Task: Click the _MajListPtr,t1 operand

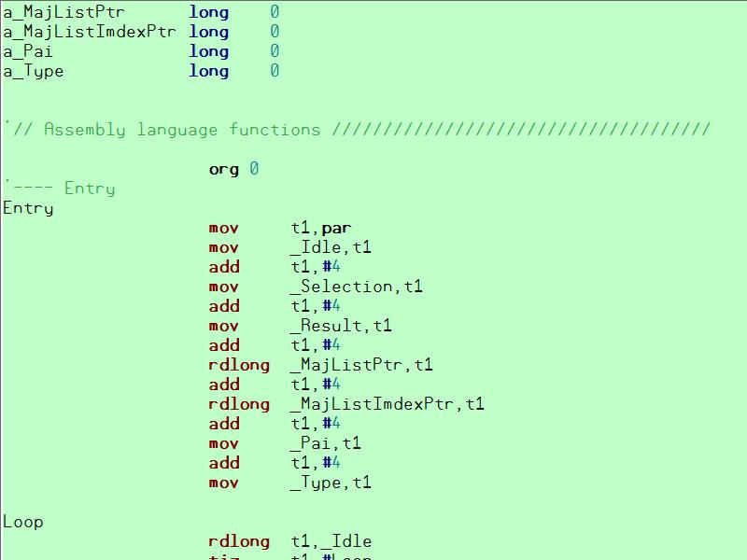Action: [361, 365]
